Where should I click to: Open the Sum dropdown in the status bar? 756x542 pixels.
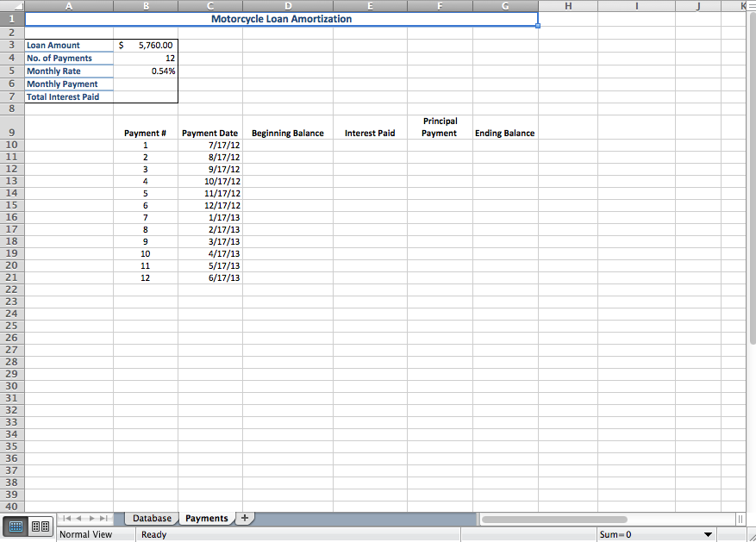[709, 534]
